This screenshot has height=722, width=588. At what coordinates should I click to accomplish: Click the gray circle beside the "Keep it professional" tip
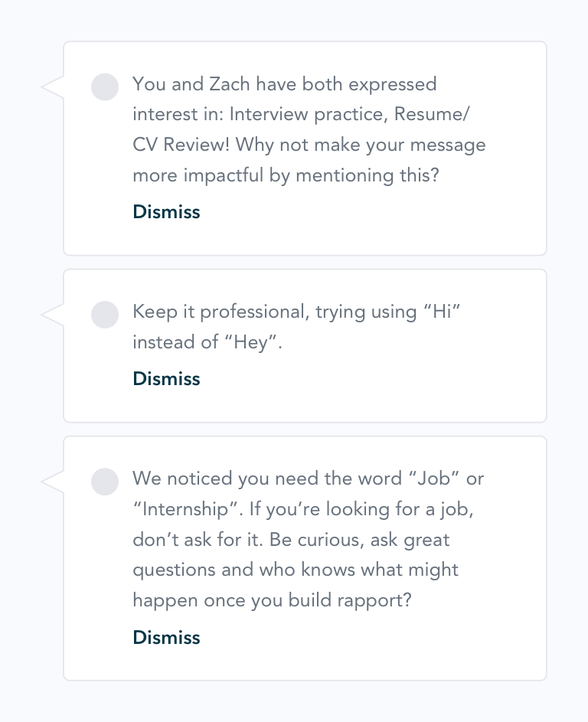click(105, 315)
